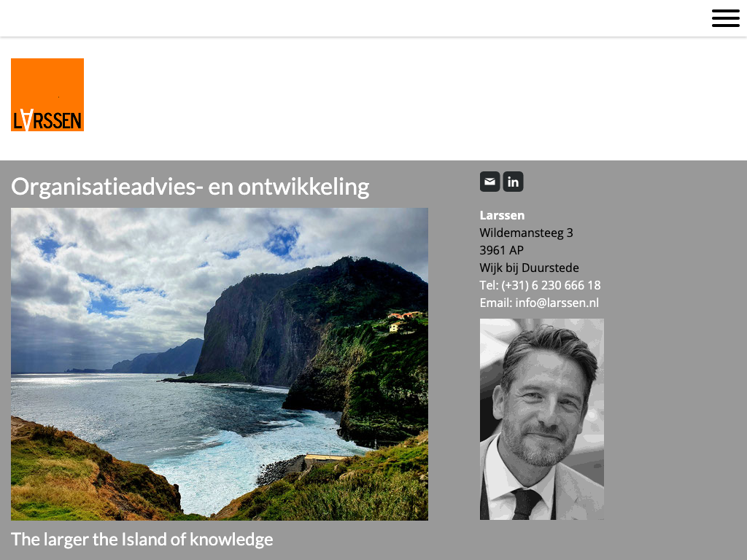The image size is (747, 560).
Task: Open the LinkedIn profile icon
Action: (x=513, y=182)
